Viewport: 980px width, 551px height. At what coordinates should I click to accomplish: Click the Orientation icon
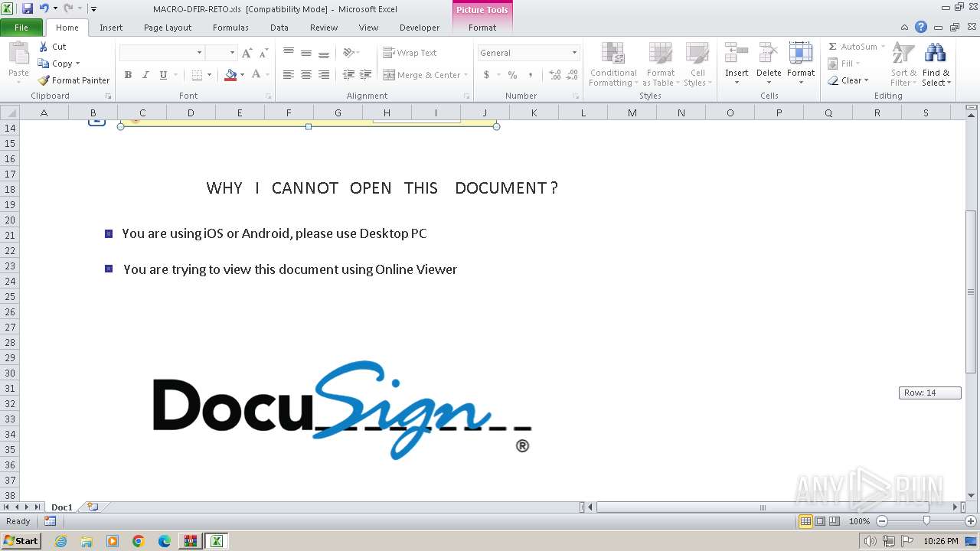tap(349, 53)
